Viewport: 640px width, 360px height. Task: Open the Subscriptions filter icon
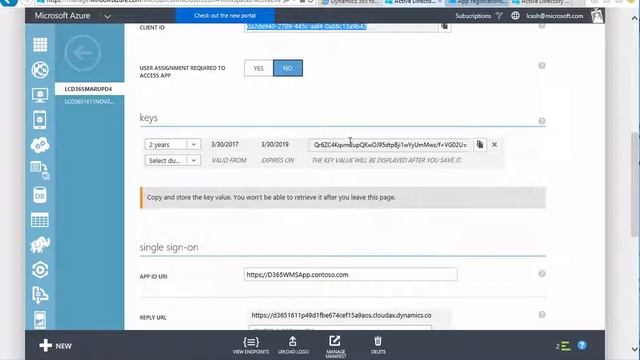499,16
